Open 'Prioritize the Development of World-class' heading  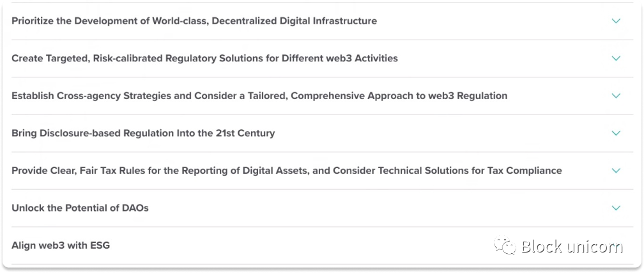click(194, 21)
